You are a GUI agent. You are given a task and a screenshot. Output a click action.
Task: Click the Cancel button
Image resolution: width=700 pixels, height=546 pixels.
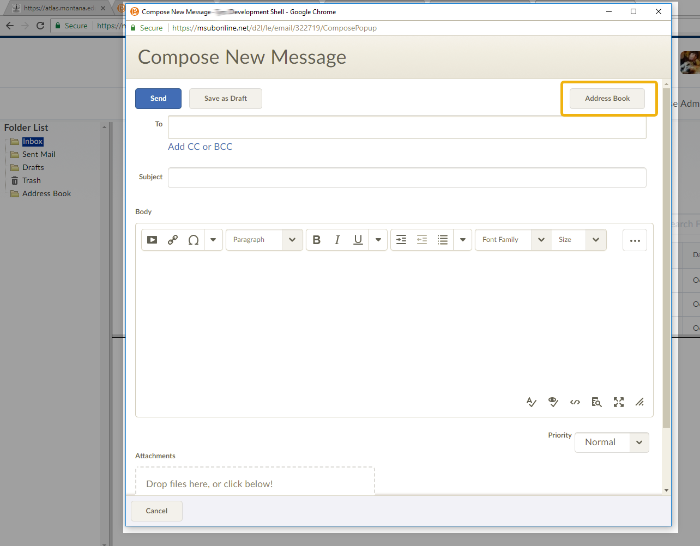point(156,510)
